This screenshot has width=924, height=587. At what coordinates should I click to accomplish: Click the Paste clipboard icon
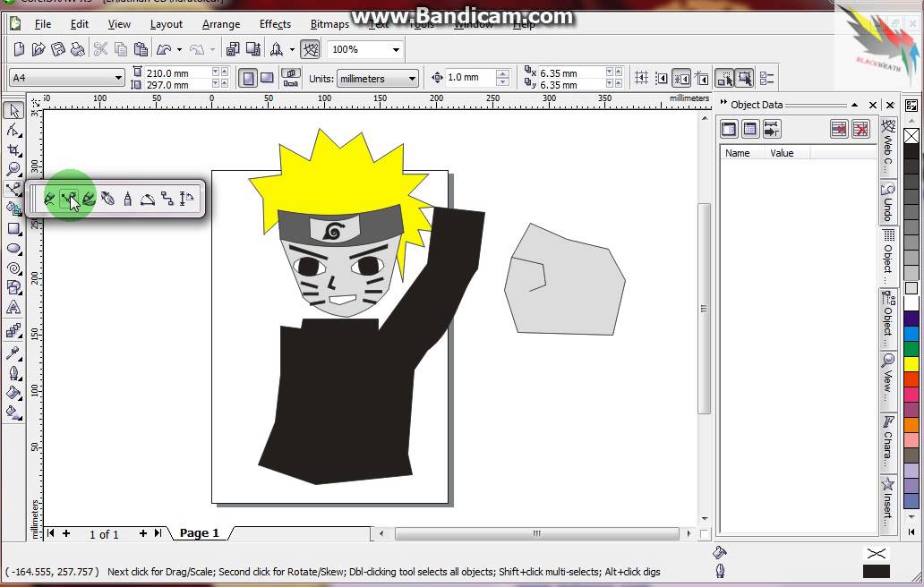[x=141, y=49]
